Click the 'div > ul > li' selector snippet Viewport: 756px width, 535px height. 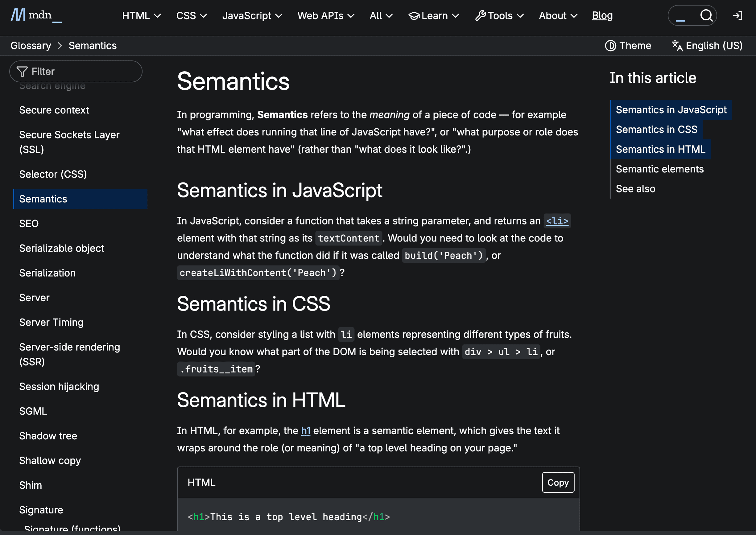click(x=501, y=352)
